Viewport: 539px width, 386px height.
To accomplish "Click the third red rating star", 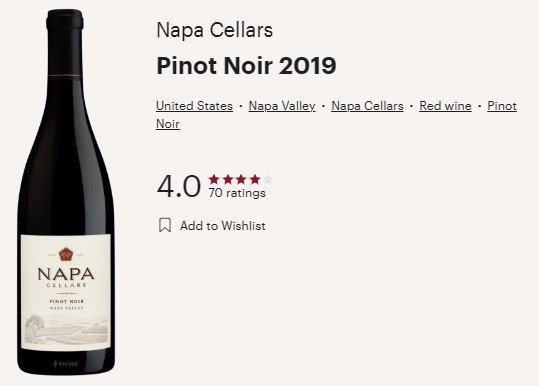I will pos(241,179).
